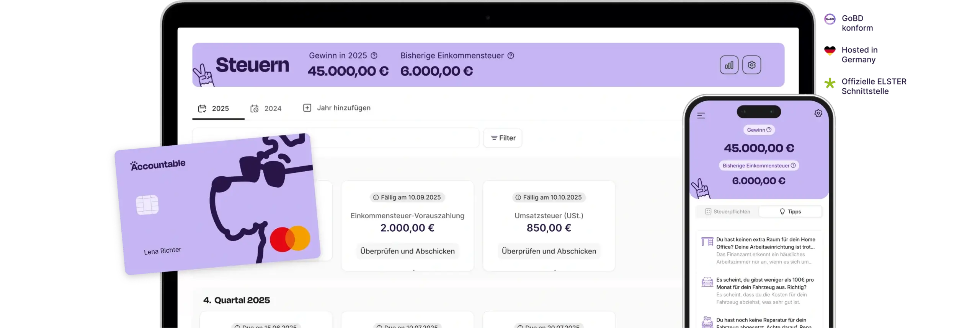Image resolution: width=980 pixels, height=328 pixels.
Task: Open help for Gewinn in 2025
Action: tap(374, 55)
